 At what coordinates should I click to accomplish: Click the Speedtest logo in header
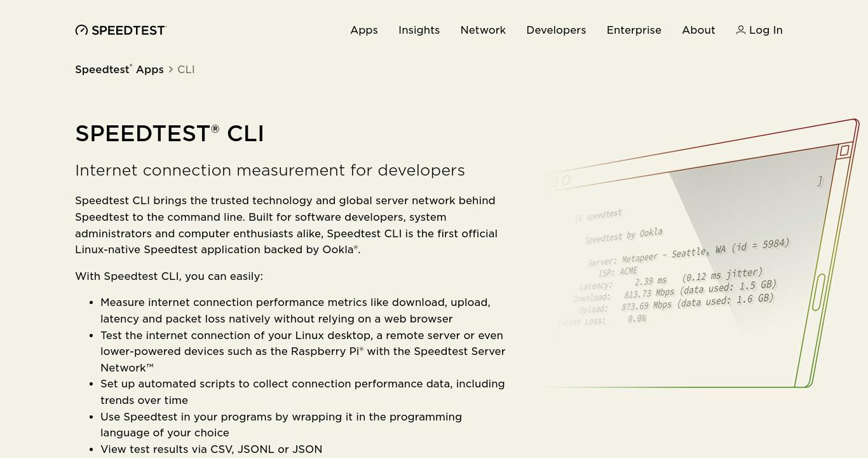pos(121,30)
